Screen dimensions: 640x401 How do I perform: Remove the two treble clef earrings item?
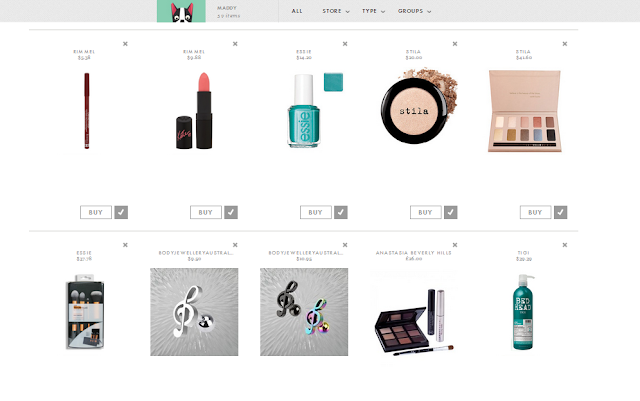(x=345, y=245)
